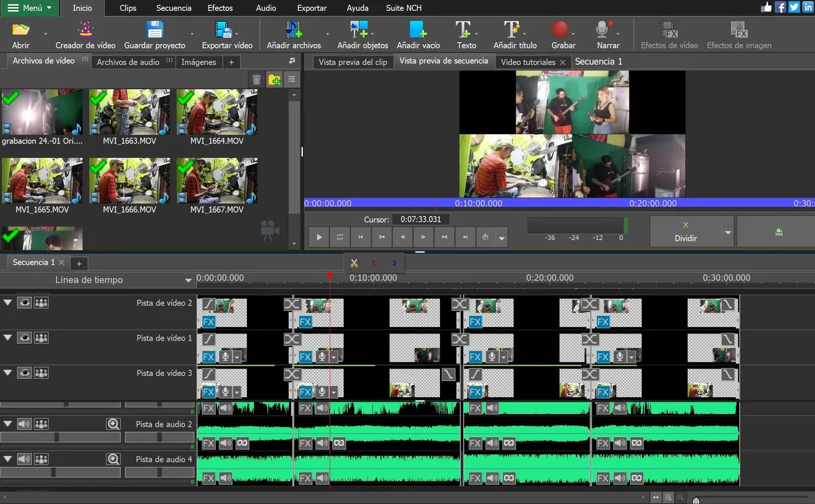Delete selected item with trash icon
The width and height of the screenshot is (815, 504).
[x=257, y=80]
